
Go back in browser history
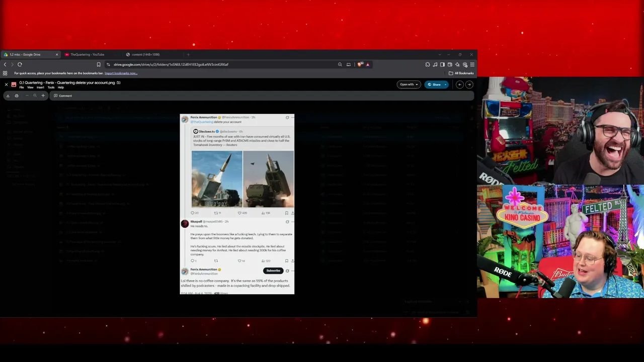(5, 64)
